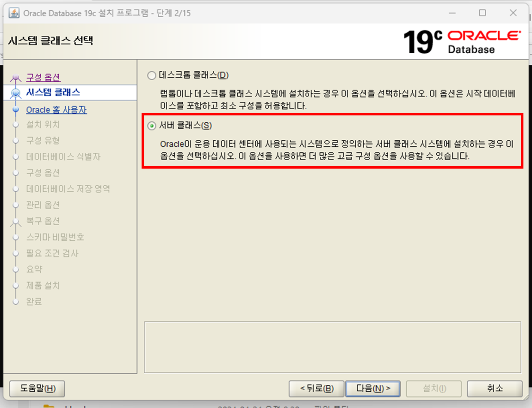Click the 스키마 비밀번호 step text
532x408 pixels.
(55, 237)
